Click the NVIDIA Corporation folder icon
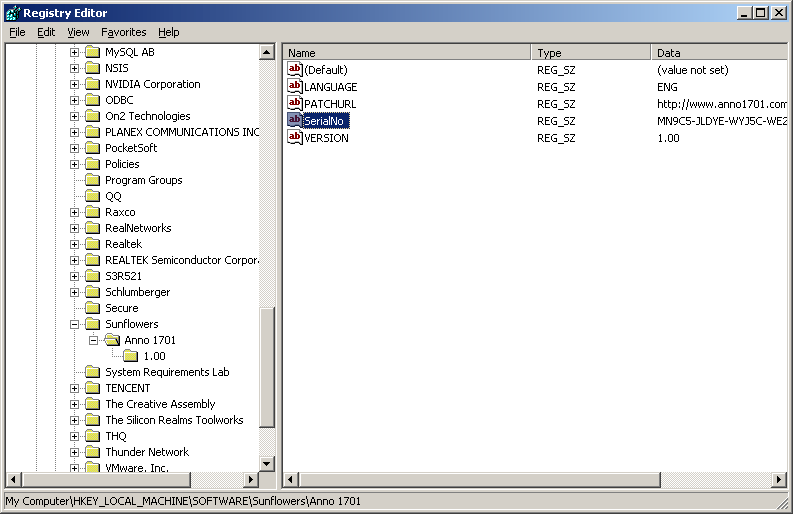The height and width of the screenshot is (514, 793). pos(93,84)
